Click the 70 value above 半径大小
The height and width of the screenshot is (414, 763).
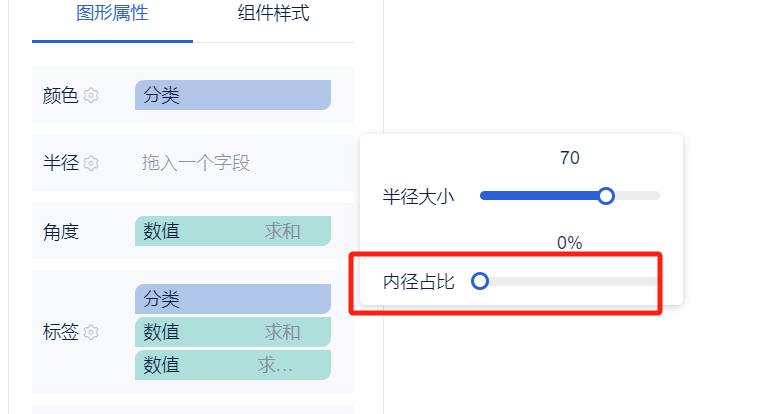pyautogui.click(x=570, y=158)
